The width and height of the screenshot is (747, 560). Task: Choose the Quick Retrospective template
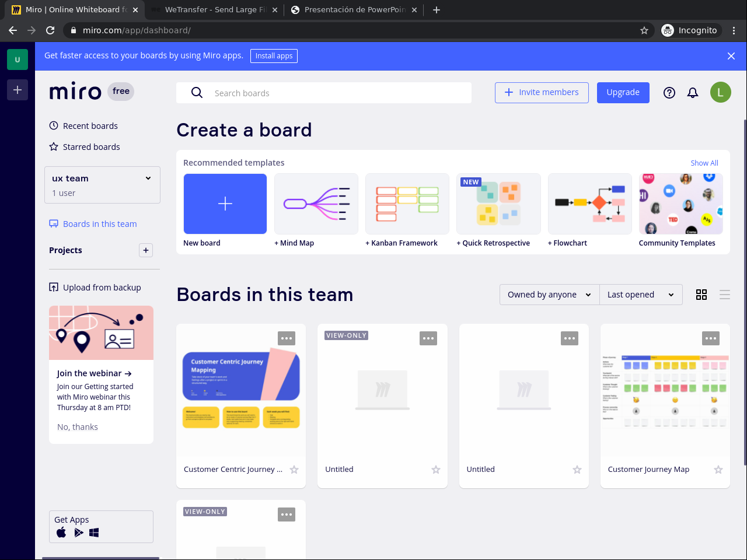click(x=498, y=204)
